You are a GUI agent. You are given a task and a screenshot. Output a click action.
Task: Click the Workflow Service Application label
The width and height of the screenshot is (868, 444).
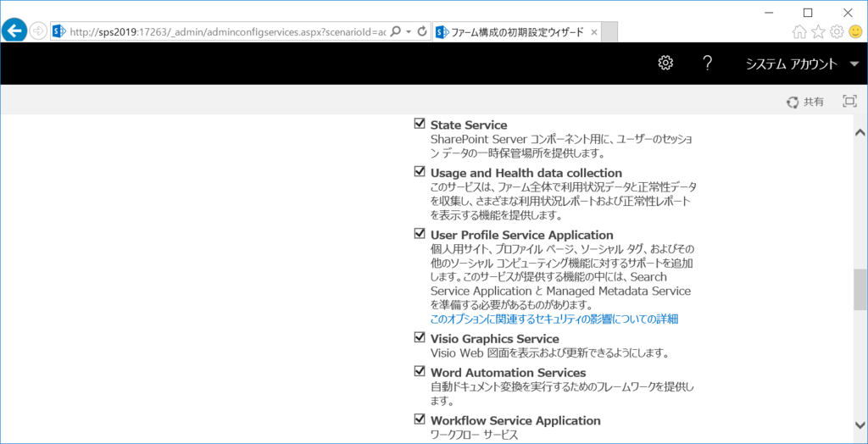pos(515,420)
